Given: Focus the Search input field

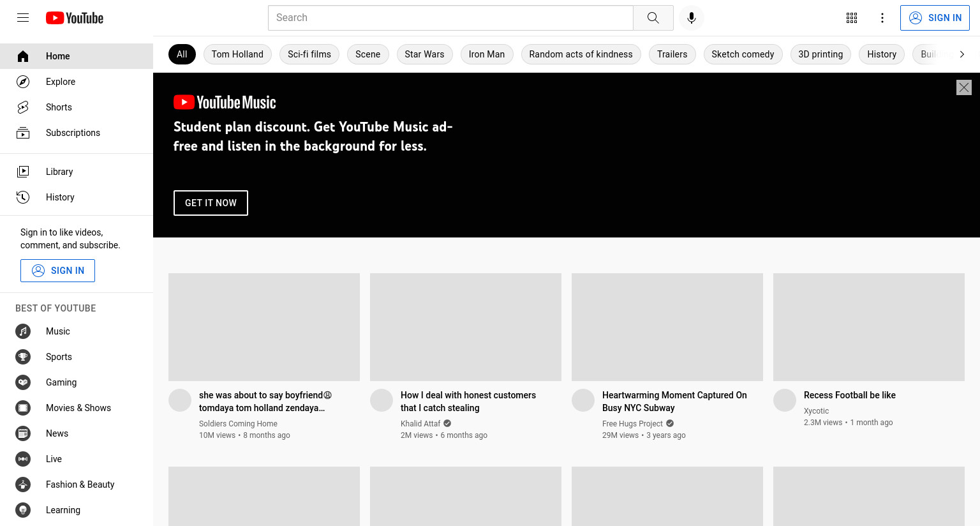Looking at the screenshot, I should tap(450, 18).
